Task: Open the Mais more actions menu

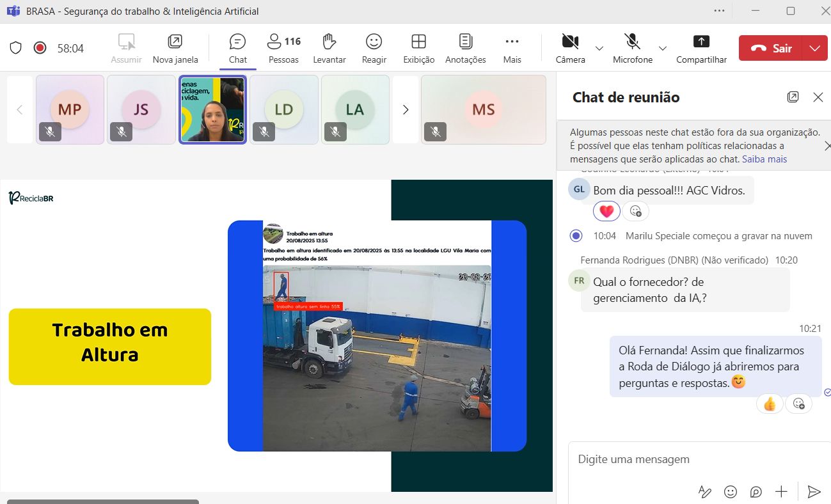Action: click(512, 49)
